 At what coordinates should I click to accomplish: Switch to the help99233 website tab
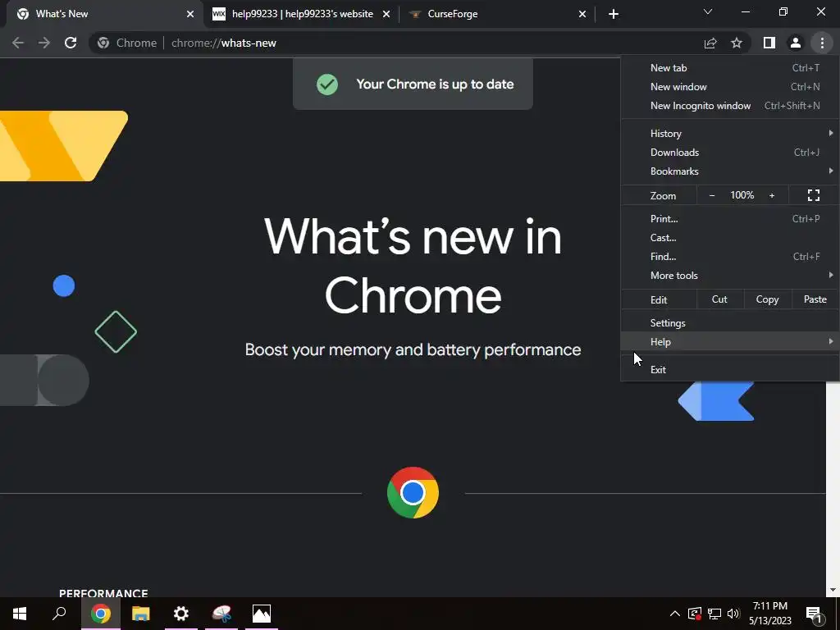302,14
